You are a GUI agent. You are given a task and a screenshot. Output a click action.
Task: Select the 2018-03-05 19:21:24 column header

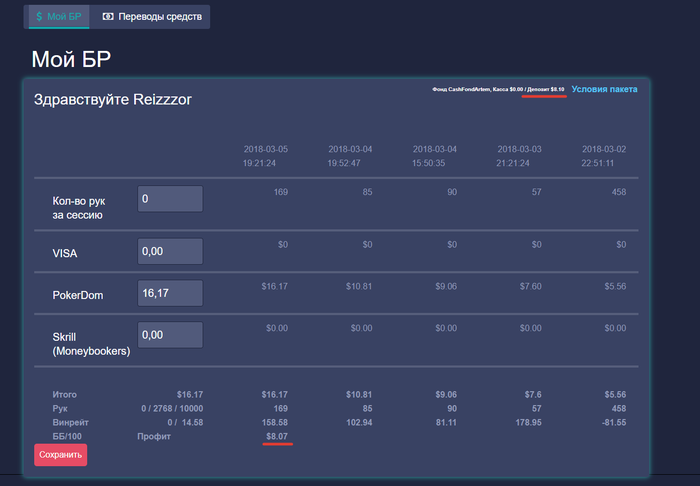[265, 156]
